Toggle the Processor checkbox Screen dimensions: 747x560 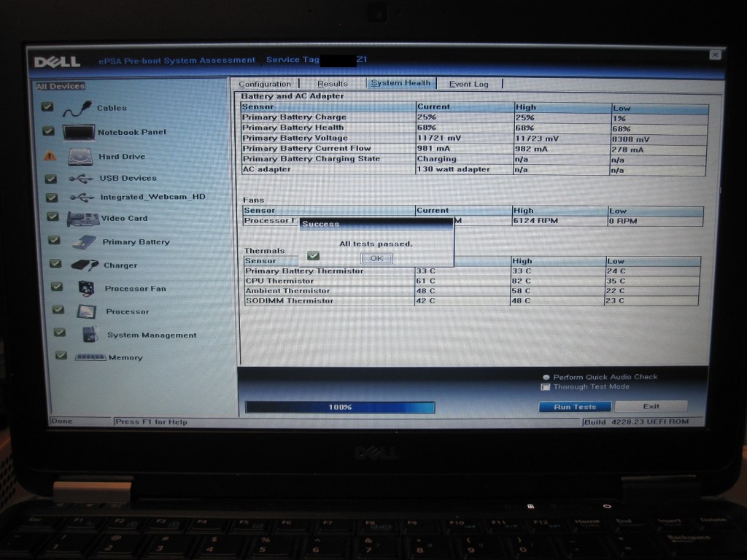point(58,309)
